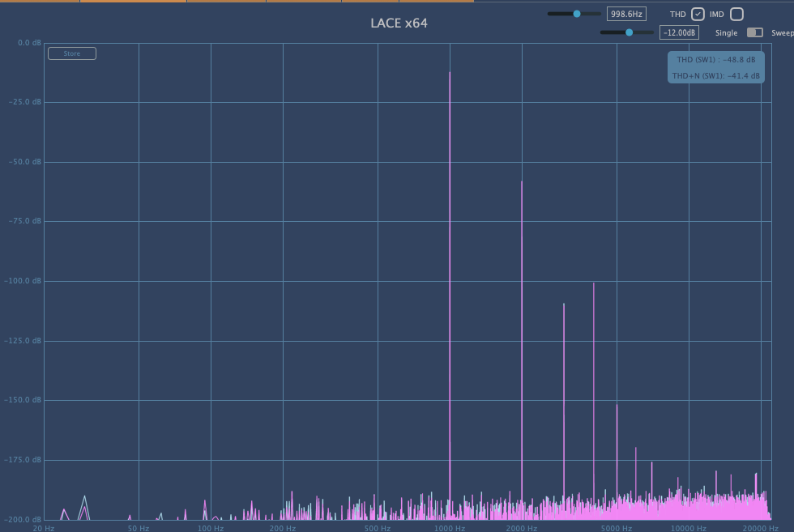Viewport: 794px width, 532px height.
Task: Click the 5000 Hz axis label
Action: point(617,529)
